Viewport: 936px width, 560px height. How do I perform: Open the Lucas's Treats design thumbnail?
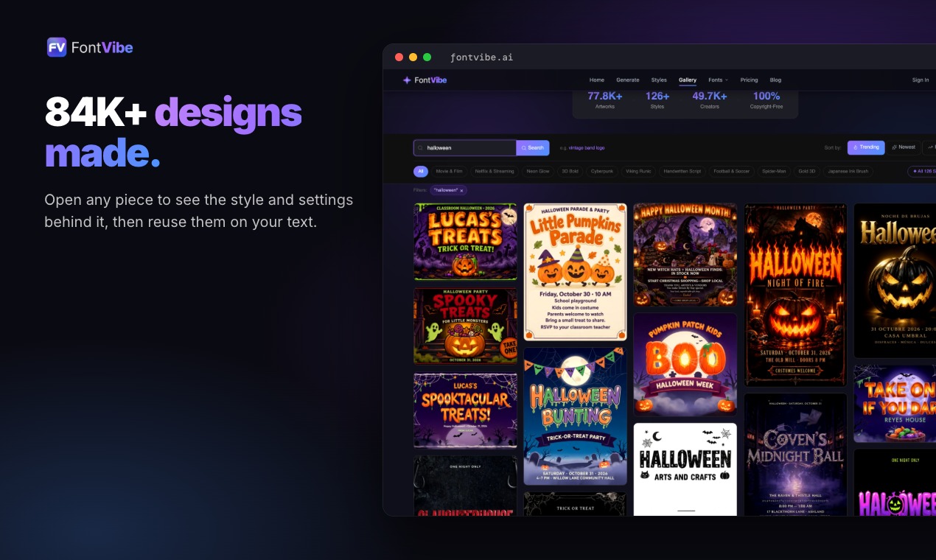[x=465, y=242]
